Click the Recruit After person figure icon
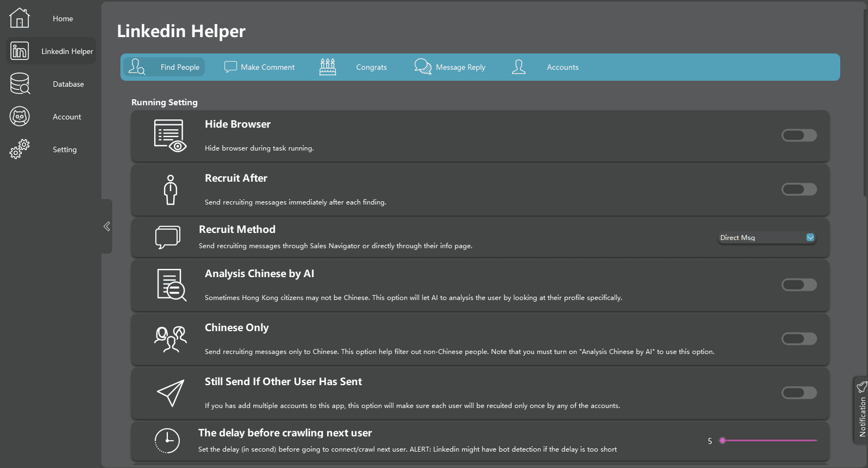The height and width of the screenshot is (468, 868). tap(171, 190)
